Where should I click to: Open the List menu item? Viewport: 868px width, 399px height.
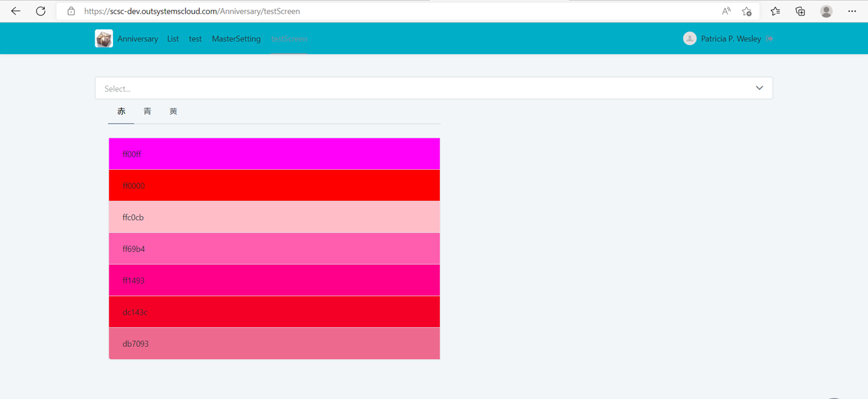(x=173, y=39)
